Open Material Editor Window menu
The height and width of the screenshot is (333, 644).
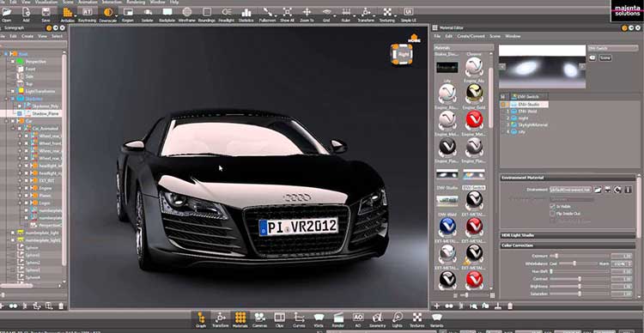click(x=513, y=36)
